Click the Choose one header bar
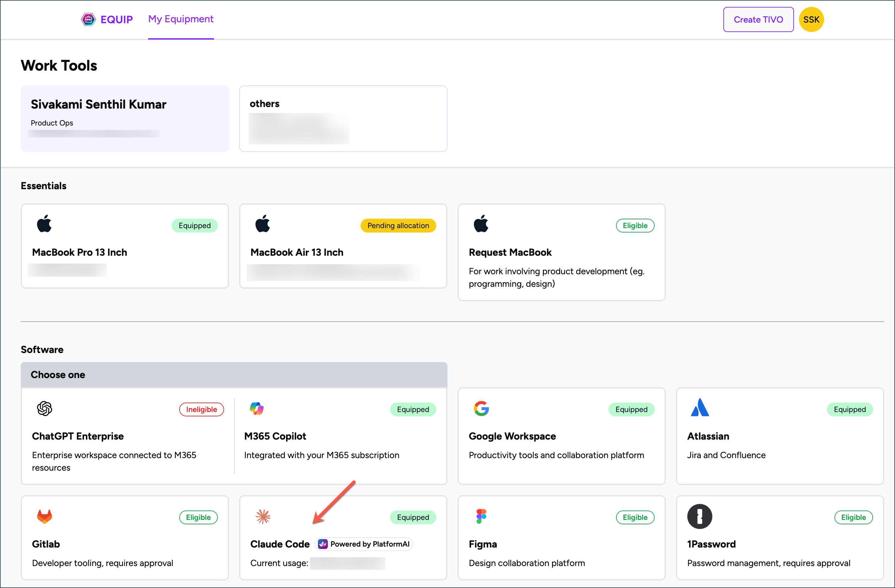Screen dimensions: 895x588 [234, 375]
